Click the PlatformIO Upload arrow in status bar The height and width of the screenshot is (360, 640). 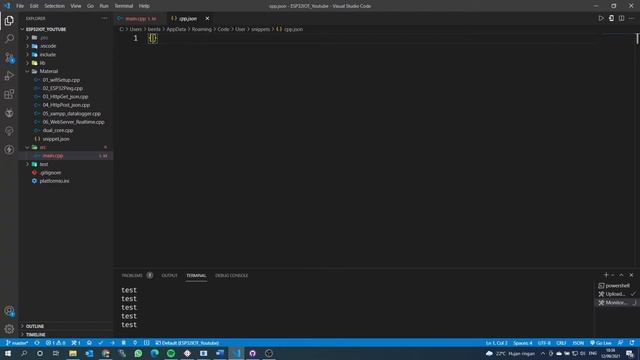[112, 343]
